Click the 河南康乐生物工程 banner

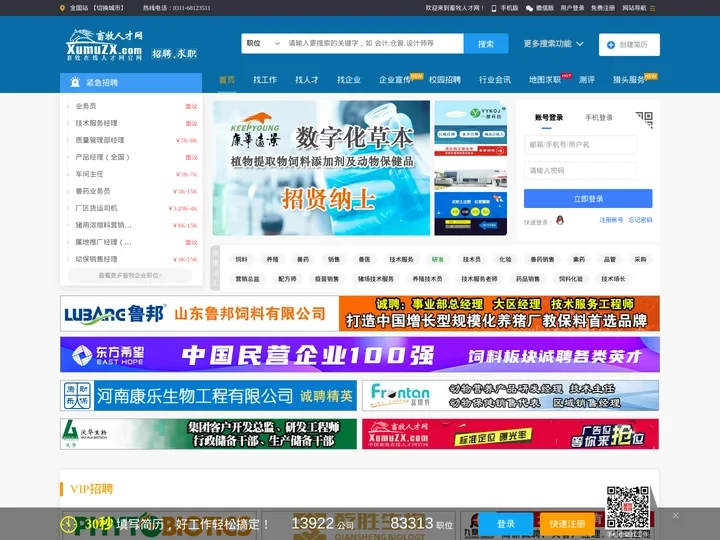click(x=208, y=395)
